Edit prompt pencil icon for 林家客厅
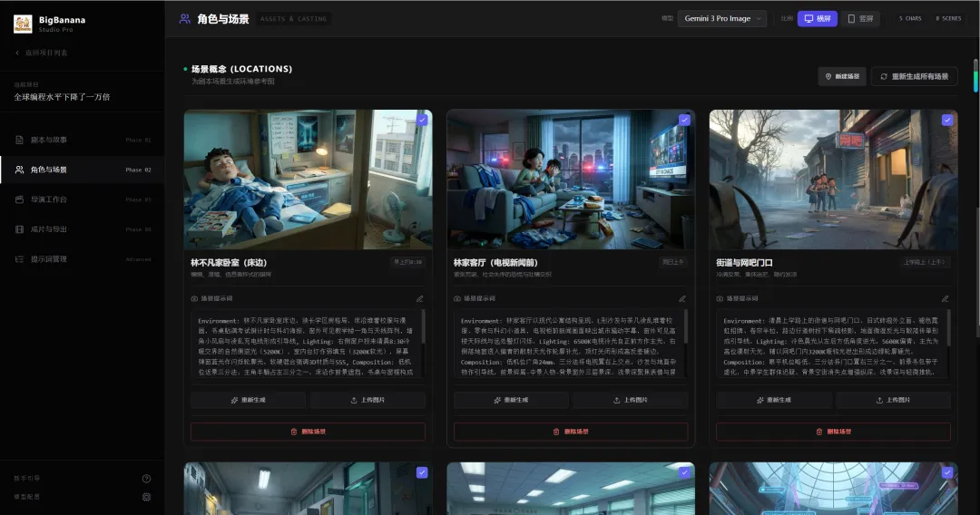Screen dimensions: 980x515 [x=682, y=299]
